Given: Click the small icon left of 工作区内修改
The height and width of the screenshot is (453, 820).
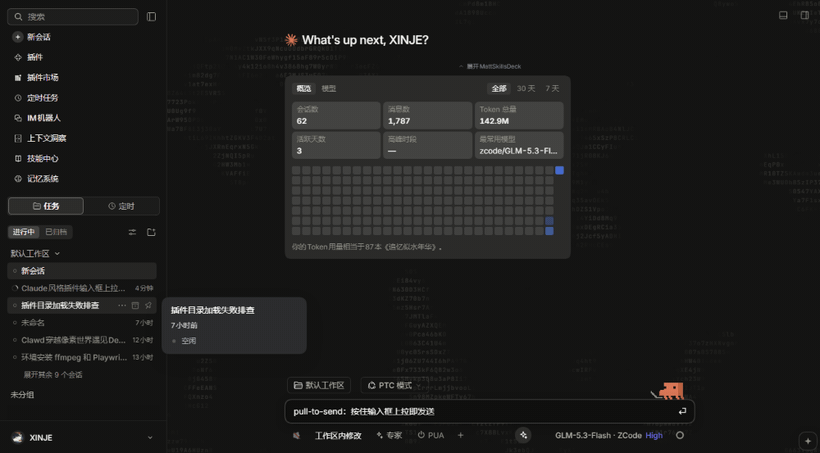Looking at the screenshot, I should 297,435.
